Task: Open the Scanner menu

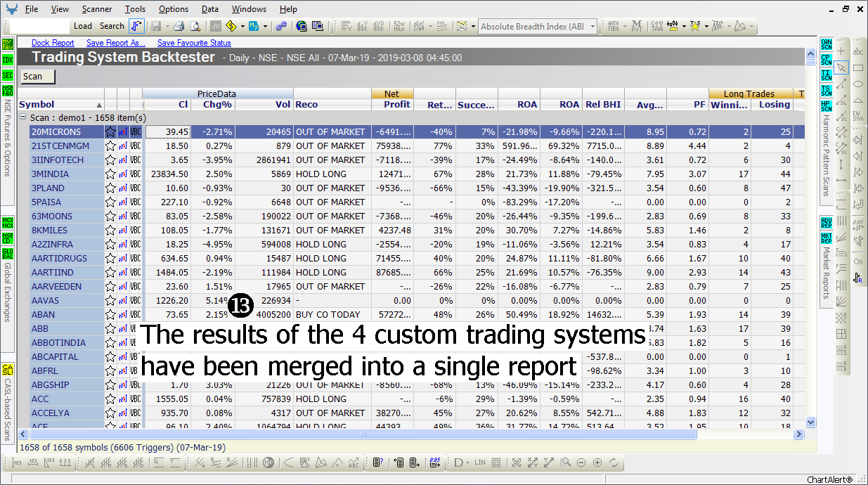Action: click(97, 9)
